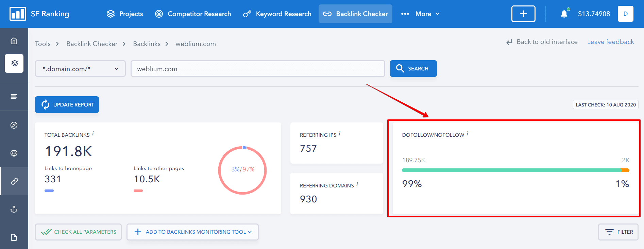Click the text lines icon in sidebar

click(14, 97)
